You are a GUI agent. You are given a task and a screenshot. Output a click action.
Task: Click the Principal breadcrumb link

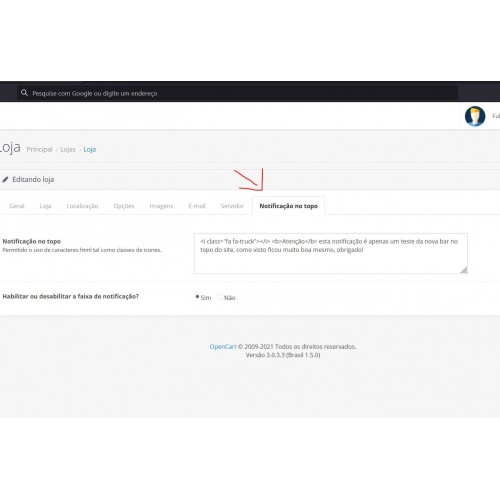(x=39, y=149)
